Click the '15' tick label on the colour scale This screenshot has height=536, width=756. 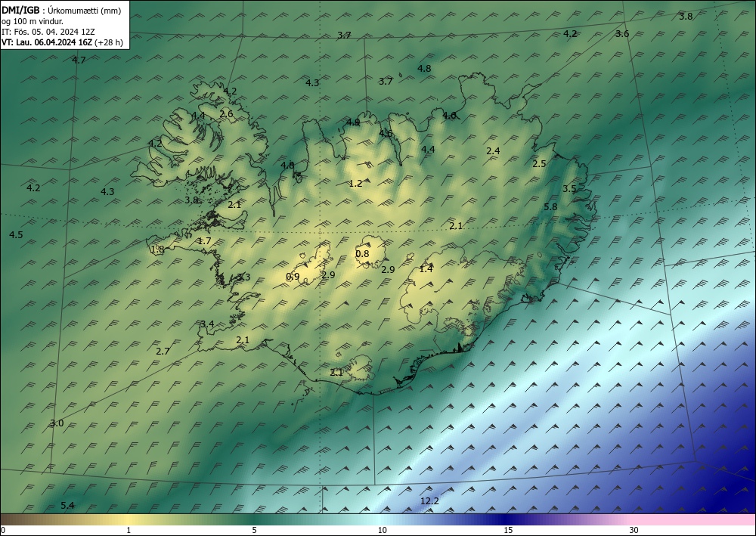(508, 530)
